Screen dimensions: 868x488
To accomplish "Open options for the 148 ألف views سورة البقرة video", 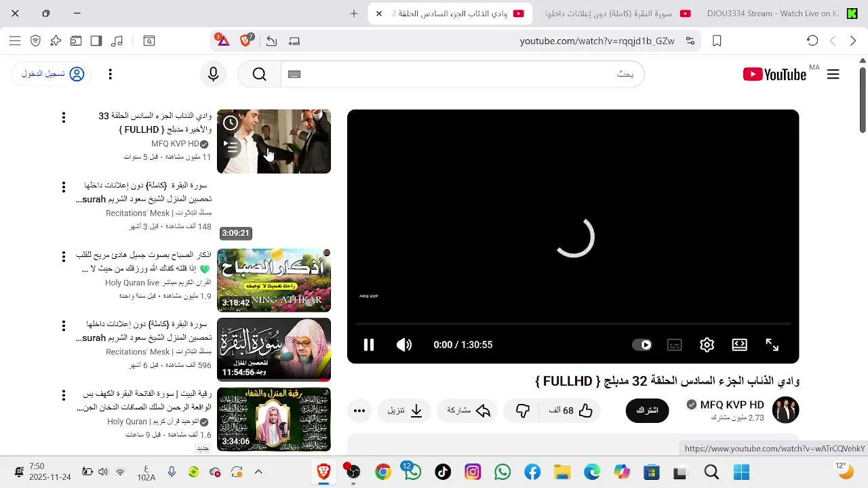I will (64, 186).
